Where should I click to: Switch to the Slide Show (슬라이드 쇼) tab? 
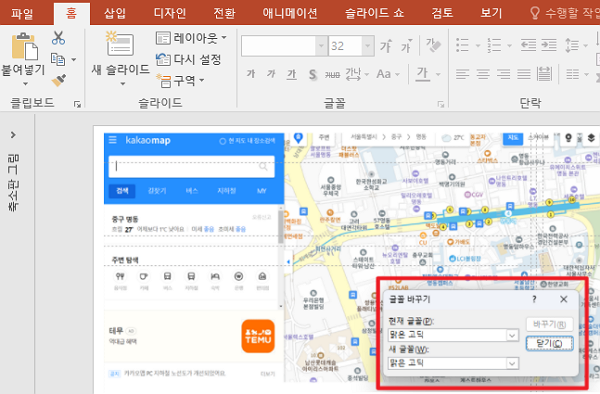click(x=374, y=13)
